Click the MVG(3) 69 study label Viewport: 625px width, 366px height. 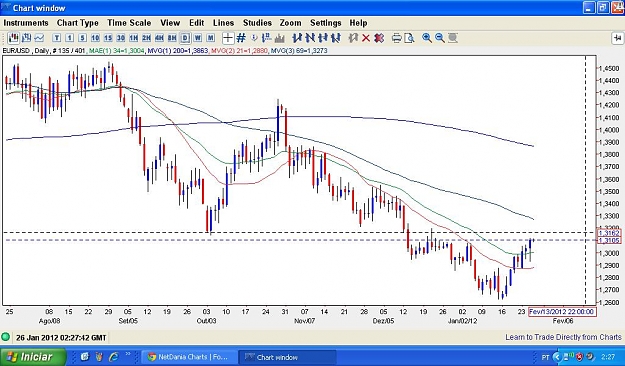coord(299,51)
